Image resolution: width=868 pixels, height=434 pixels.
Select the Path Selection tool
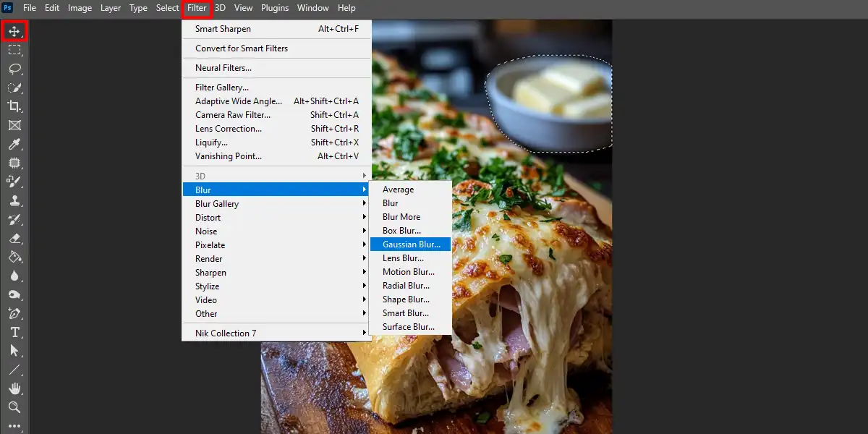click(14, 351)
